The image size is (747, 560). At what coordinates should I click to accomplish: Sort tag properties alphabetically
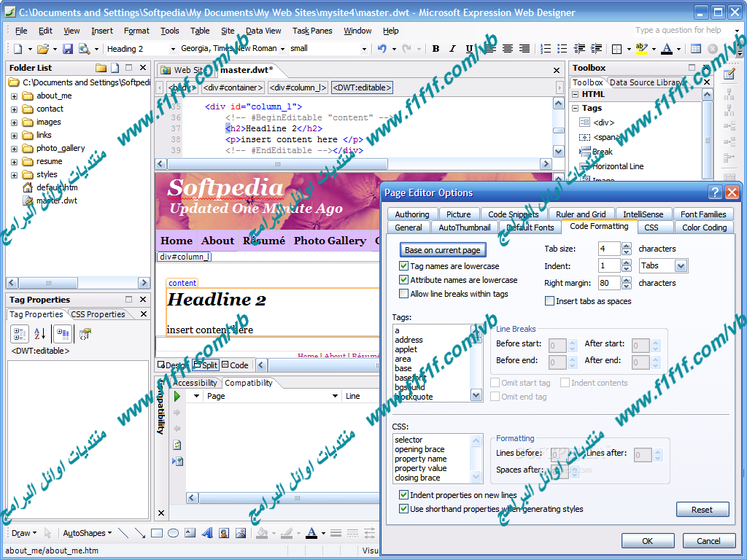coord(39,334)
